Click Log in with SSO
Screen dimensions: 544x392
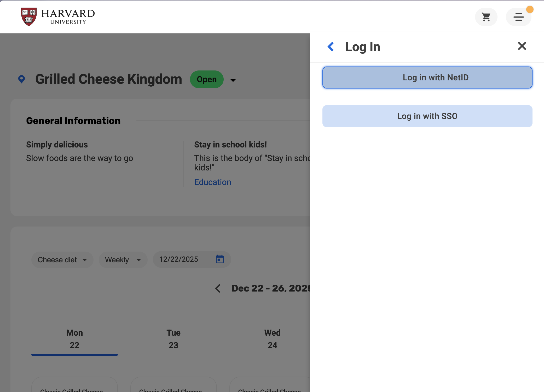click(x=427, y=116)
